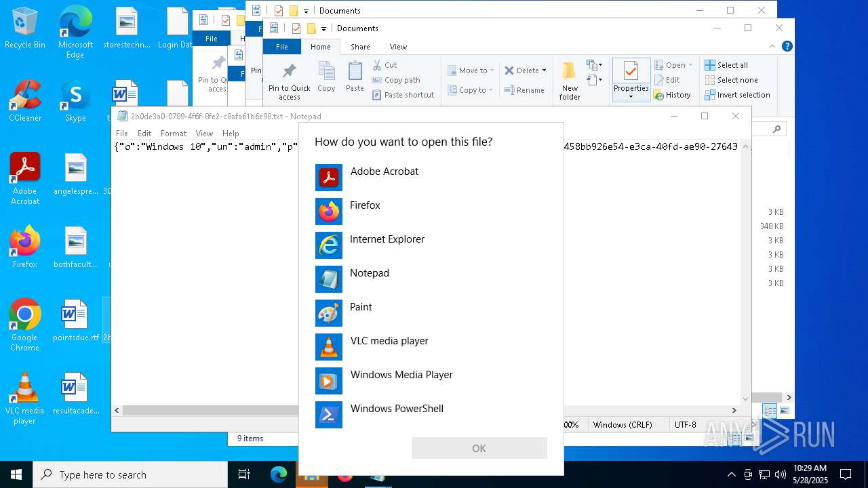Choose Notepad in open-with list
The height and width of the screenshot is (488, 868).
point(431,279)
